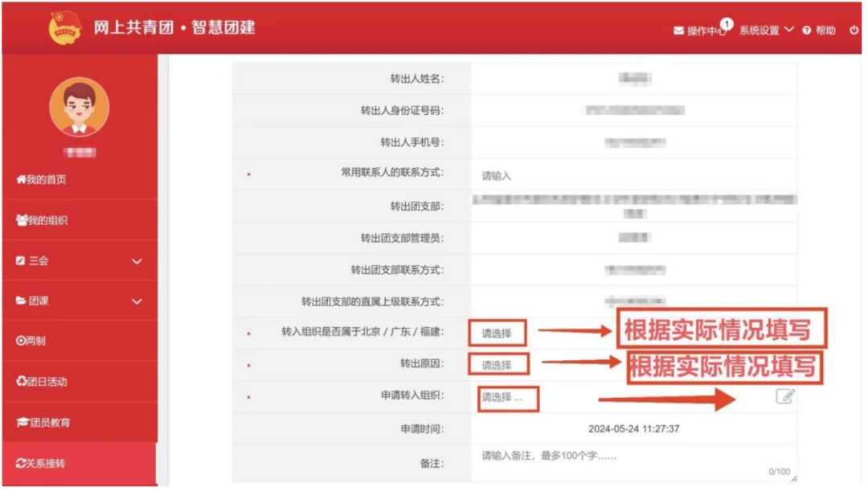
Task: Click the user avatar picture in sidebar
Action: click(79, 108)
